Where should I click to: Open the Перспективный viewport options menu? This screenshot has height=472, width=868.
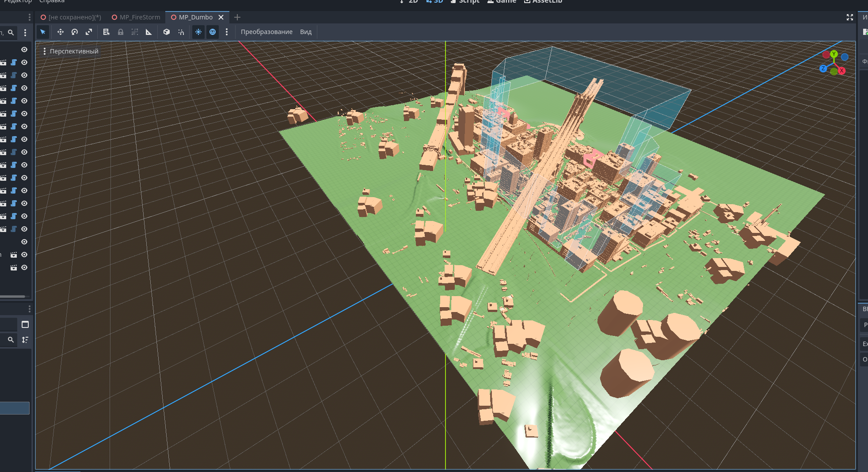pos(71,51)
